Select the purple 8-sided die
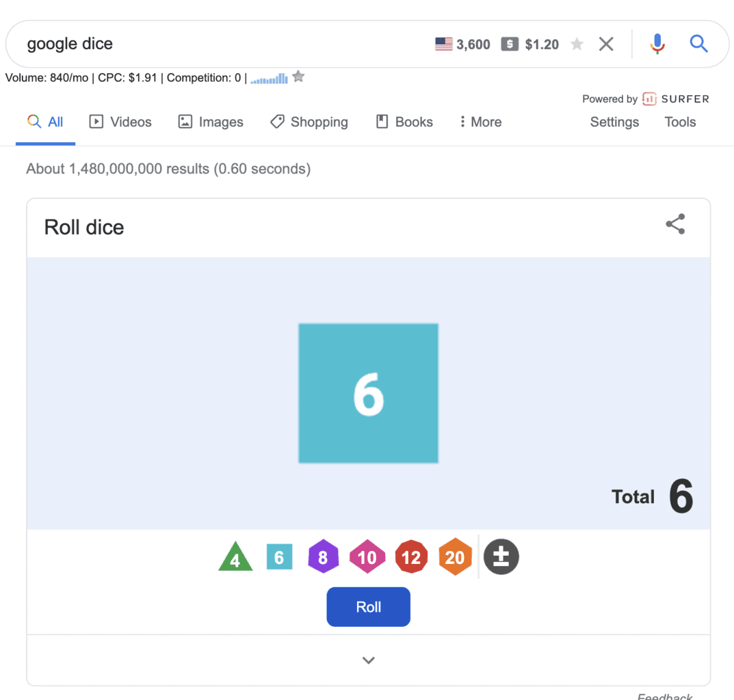The height and width of the screenshot is (700, 734). click(323, 556)
